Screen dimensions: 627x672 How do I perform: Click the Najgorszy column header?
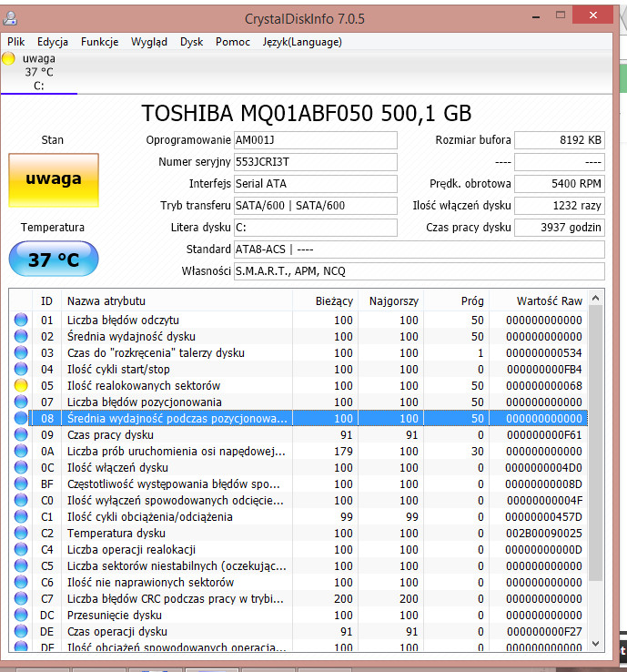391,300
